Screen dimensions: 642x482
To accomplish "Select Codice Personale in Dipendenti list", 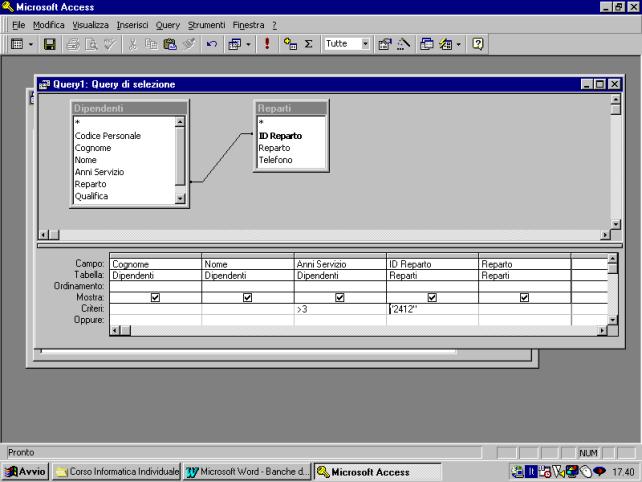I will click(108, 136).
